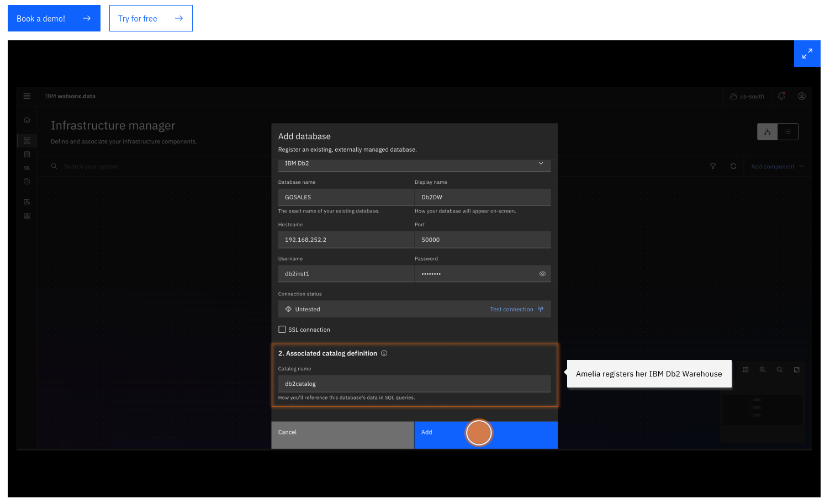Open Query history clock icon in sidebar
The image size is (830, 504).
click(x=27, y=182)
